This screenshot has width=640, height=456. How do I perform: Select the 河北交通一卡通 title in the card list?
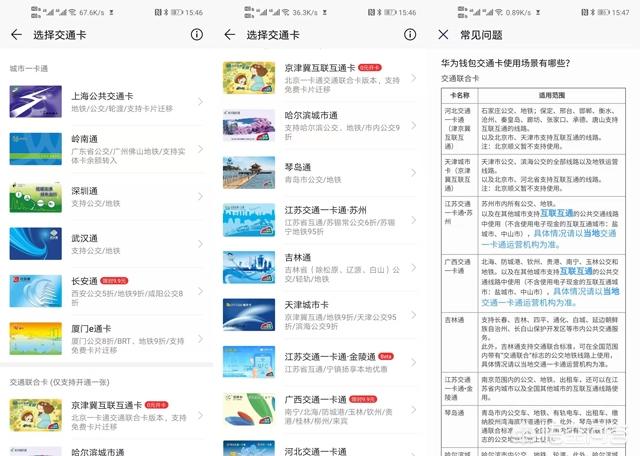pyautogui.click(x=316, y=451)
